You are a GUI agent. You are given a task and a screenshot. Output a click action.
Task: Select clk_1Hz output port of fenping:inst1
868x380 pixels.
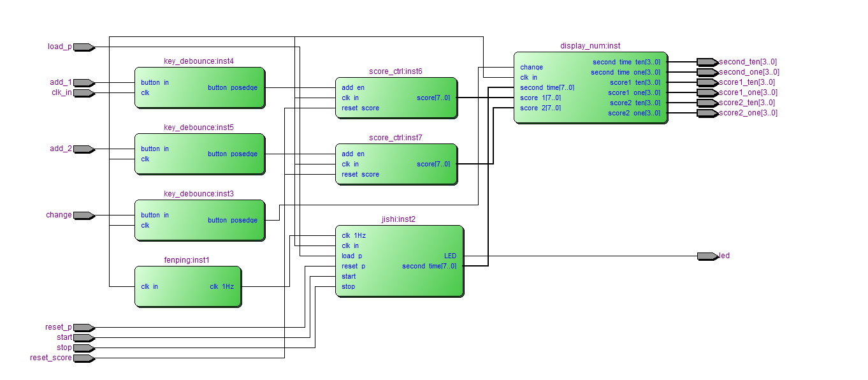pos(222,287)
